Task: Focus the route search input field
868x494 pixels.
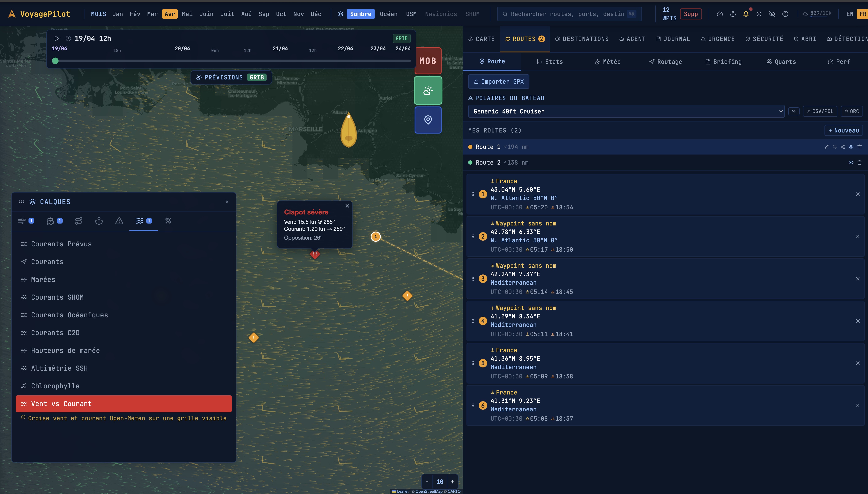Action: [x=569, y=14]
